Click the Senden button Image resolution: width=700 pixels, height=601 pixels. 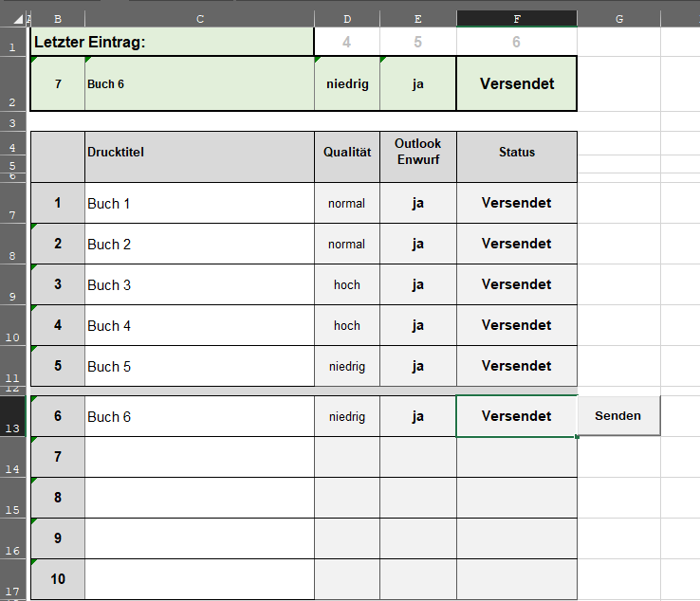pos(618,416)
